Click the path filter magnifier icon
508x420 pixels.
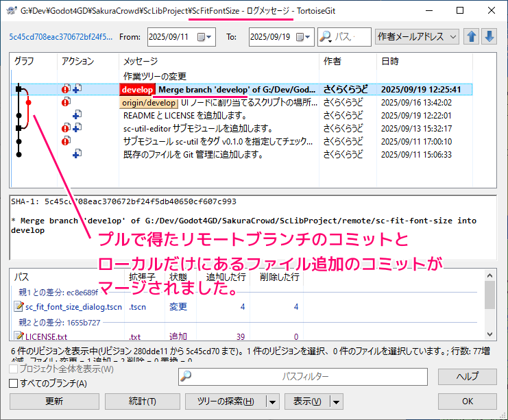(x=186, y=376)
